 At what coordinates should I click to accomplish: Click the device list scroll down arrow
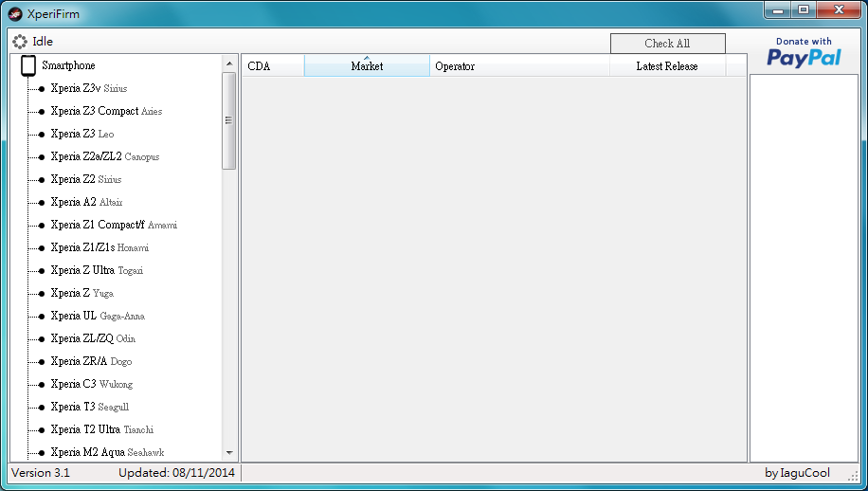(229, 452)
